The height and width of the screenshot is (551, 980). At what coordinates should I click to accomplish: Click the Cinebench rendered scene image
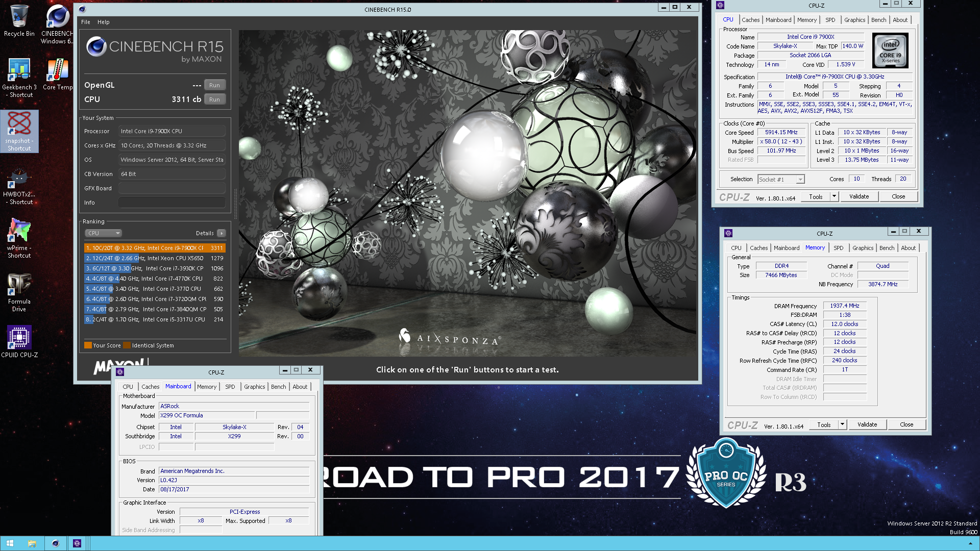coord(468,193)
